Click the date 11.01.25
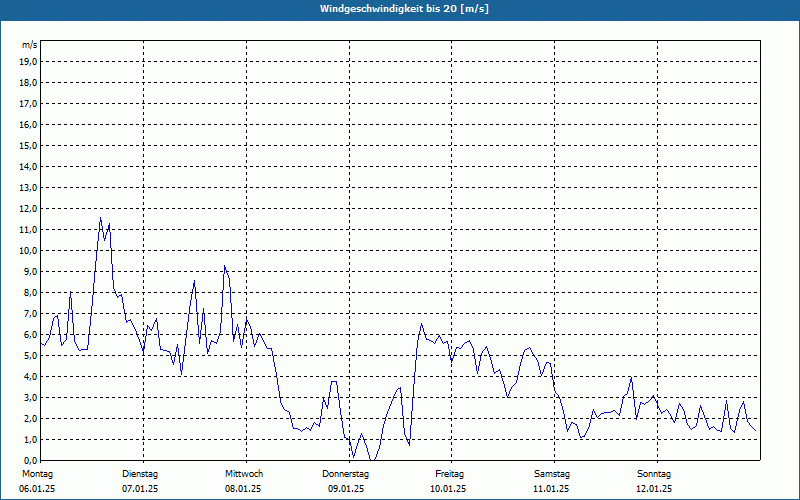Viewport: 800px width, 500px height. [x=551, y=489]
